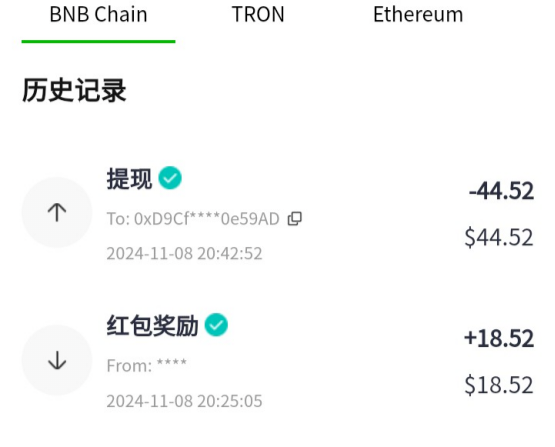Click the 2024-11-08 20:25:05 timestamp
Viewport: 555px width, 447px height.
(x=184, y=401)
